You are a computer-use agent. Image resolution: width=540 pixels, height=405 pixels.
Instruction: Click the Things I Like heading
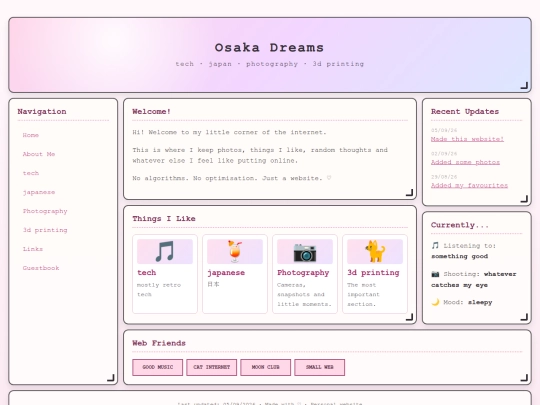point(164,219)
